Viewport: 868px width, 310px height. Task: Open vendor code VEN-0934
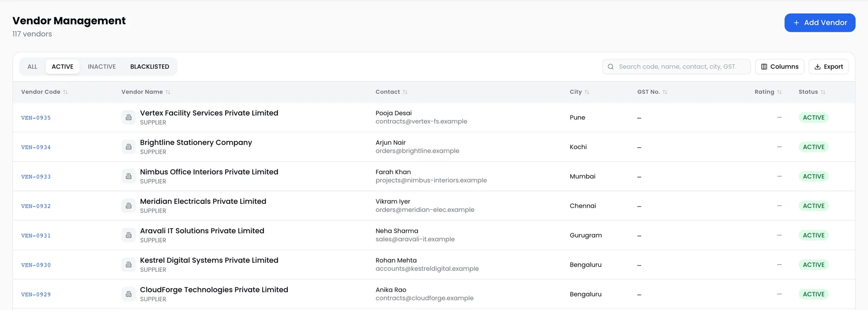pos(36,147)
